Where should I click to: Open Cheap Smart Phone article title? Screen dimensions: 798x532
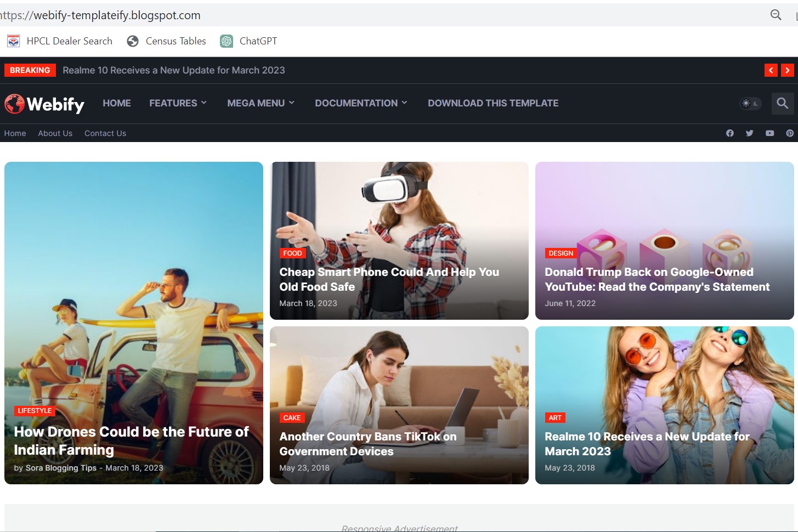click(389, 279)
